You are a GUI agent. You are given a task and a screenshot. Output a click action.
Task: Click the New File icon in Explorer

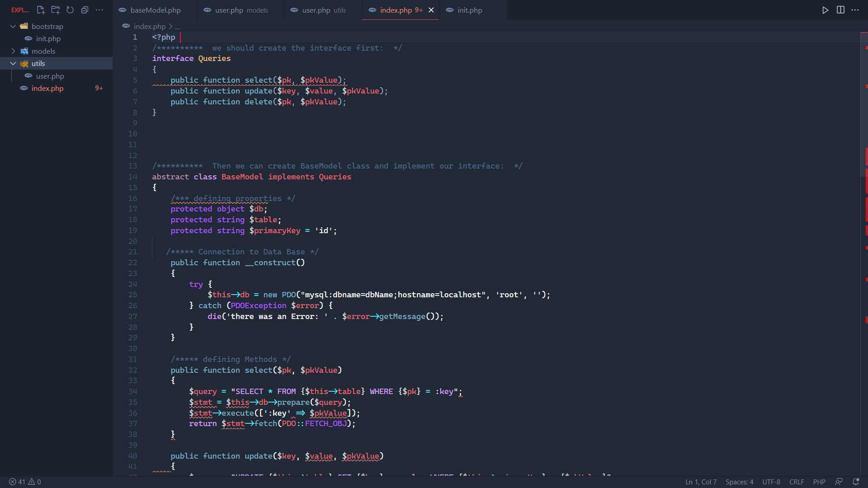41,10
